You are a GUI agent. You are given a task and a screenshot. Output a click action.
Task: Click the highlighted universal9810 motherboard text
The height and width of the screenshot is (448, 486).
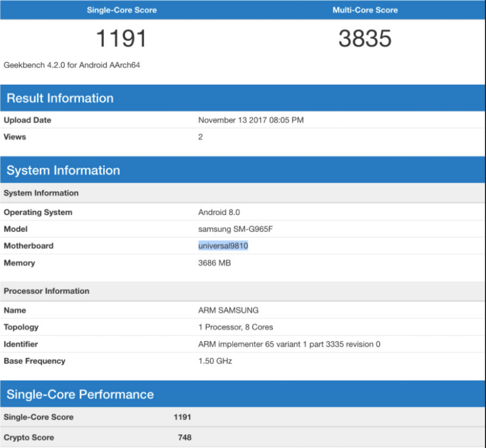(223, 246)
